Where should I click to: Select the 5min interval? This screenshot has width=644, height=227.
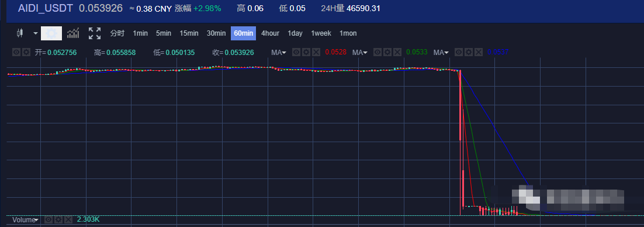(x=164, y=33)
